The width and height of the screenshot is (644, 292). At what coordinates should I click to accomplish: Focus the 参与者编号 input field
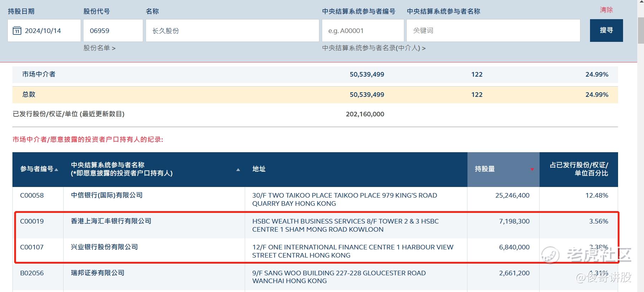[x=363, y=31]
